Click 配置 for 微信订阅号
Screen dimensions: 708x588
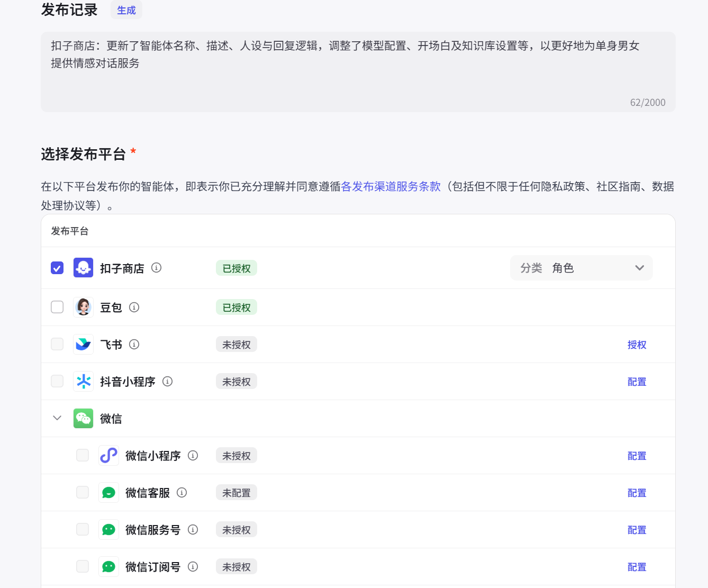tap(637, 567)
